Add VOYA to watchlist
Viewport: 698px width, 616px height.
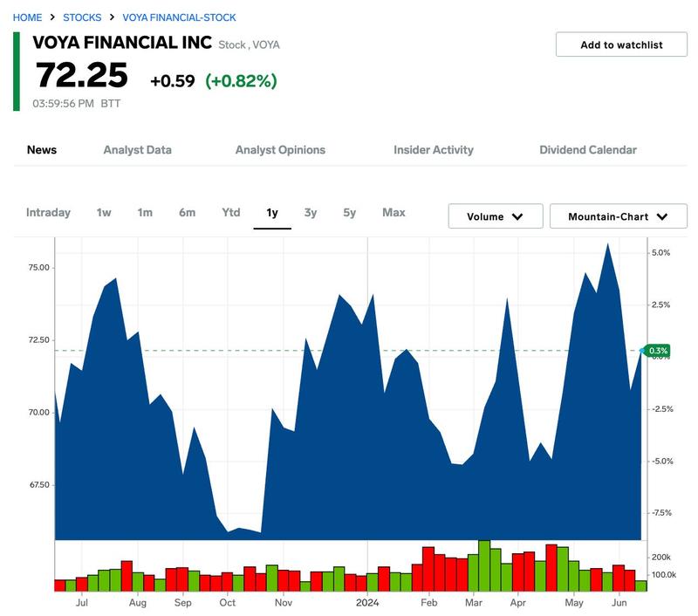621,44
